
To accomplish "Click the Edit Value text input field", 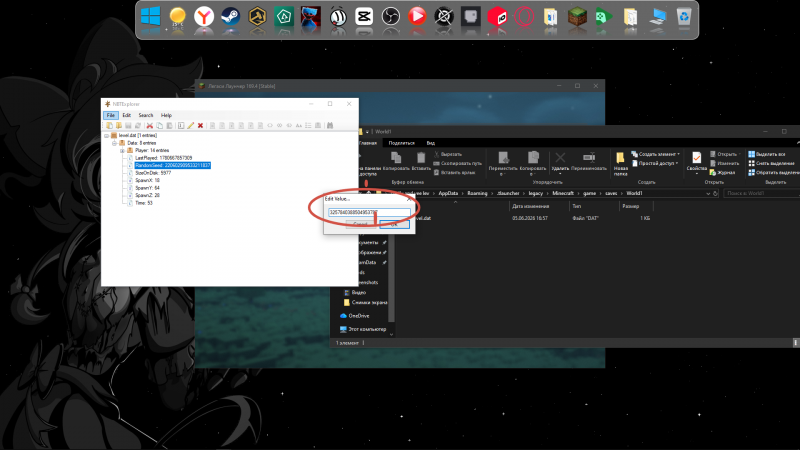I will coord(369,212).
